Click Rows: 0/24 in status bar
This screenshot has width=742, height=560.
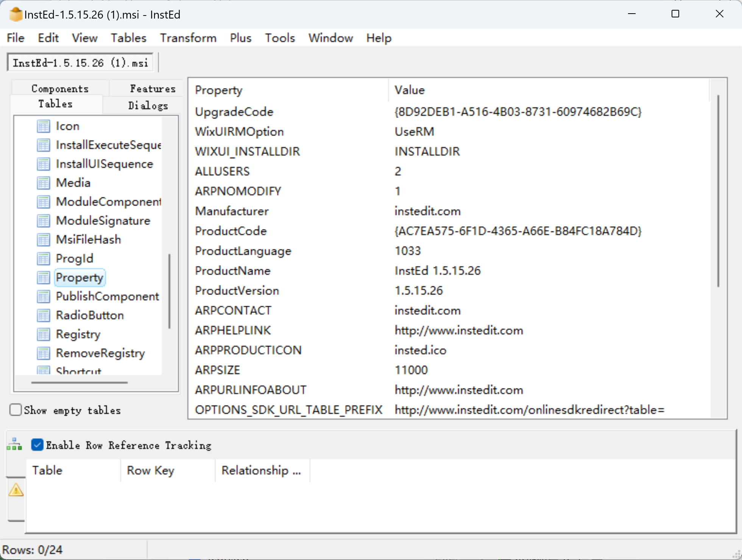tap(33, 549)
